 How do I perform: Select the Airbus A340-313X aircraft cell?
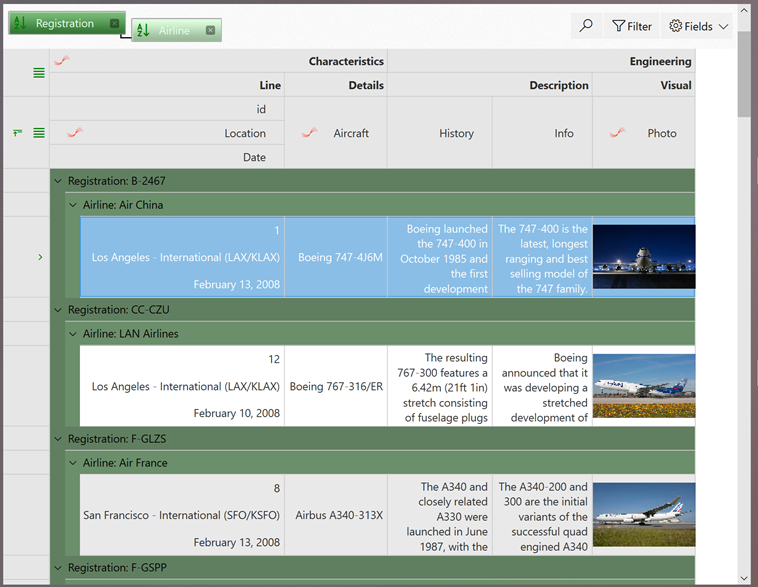coord(336,515)
